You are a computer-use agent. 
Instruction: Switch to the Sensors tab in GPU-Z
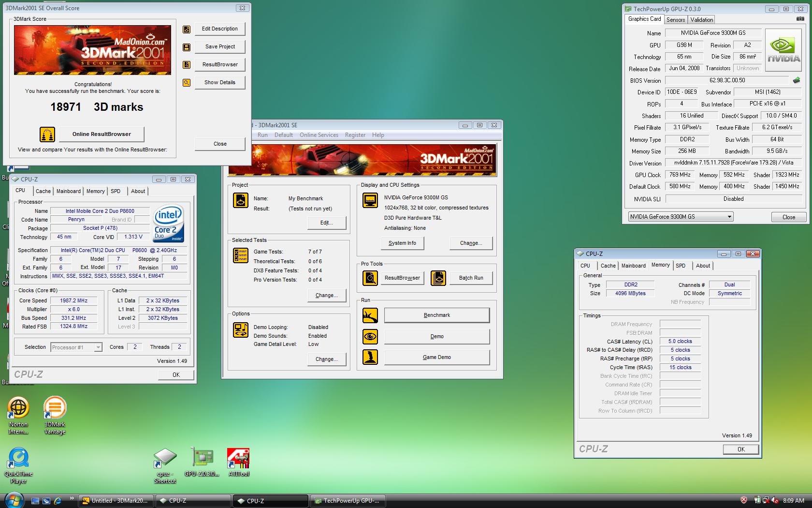point(675,20)
